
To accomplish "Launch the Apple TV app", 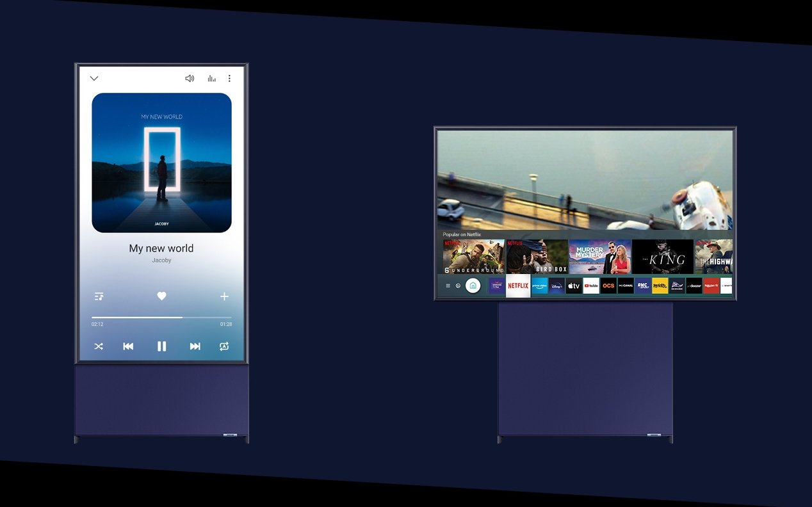I will pyautogui.click(x=574, y=286).
